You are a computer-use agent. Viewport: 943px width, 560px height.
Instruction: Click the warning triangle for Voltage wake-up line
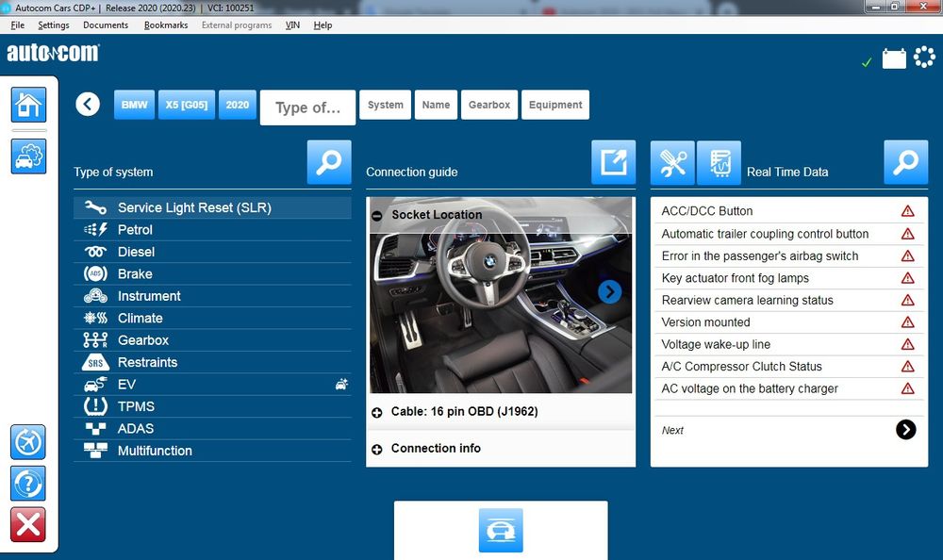pyautogui.click(x=907, y=345)
